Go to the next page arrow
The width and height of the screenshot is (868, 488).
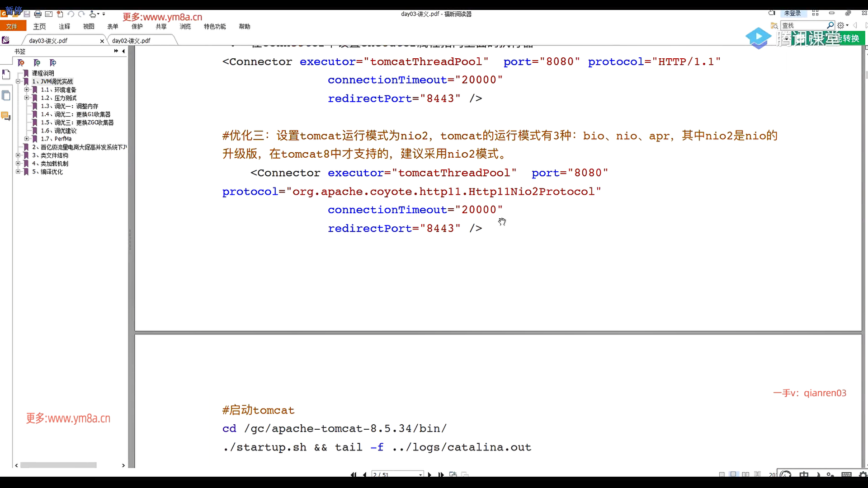(x=429, y=474)
